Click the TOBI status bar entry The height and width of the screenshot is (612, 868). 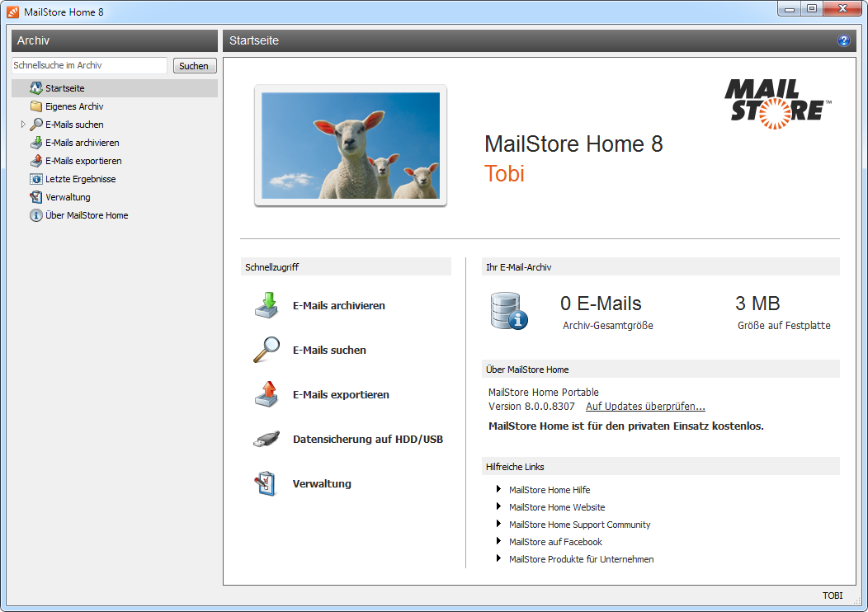(x=832, y=596)
